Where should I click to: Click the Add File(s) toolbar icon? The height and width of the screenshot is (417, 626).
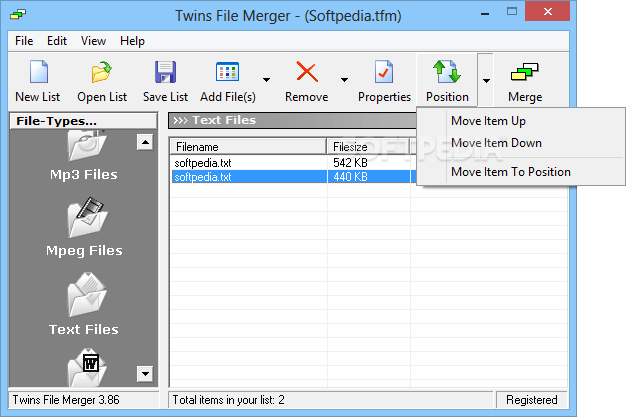[228, 72]
